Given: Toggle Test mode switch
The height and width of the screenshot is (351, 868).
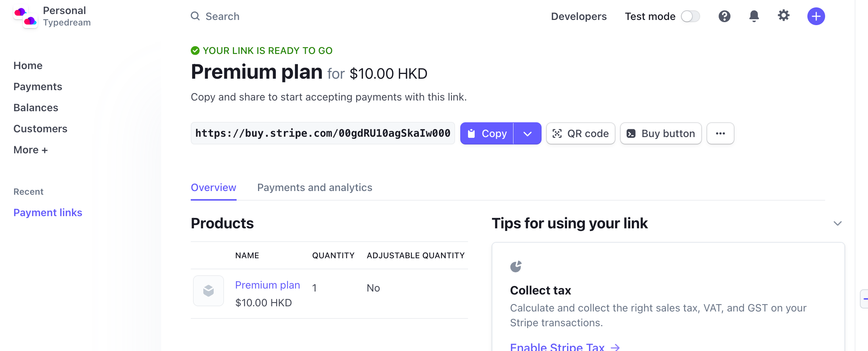Looking at the screenshot, I should pyautogui.click(x=690, y=16).
